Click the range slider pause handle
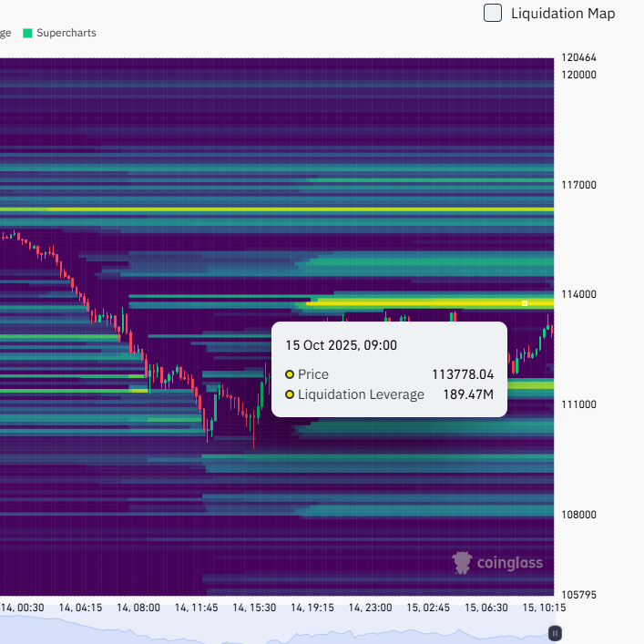The width and height of the screenshot is (644, 644). pos(555,633)
